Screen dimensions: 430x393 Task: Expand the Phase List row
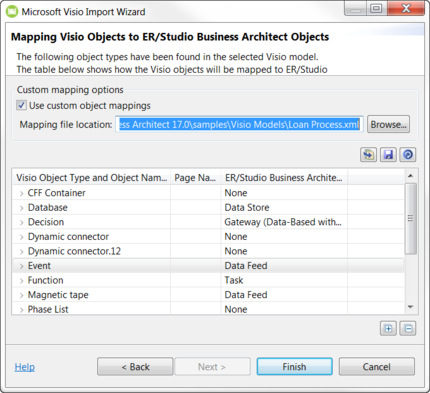(21, 310)
